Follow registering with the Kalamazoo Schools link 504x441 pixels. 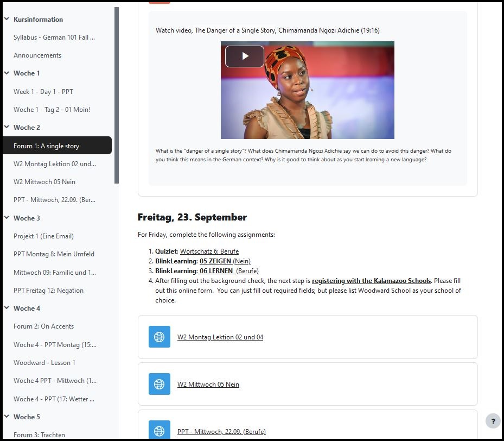pyautogui.click(x=371, y=281)
